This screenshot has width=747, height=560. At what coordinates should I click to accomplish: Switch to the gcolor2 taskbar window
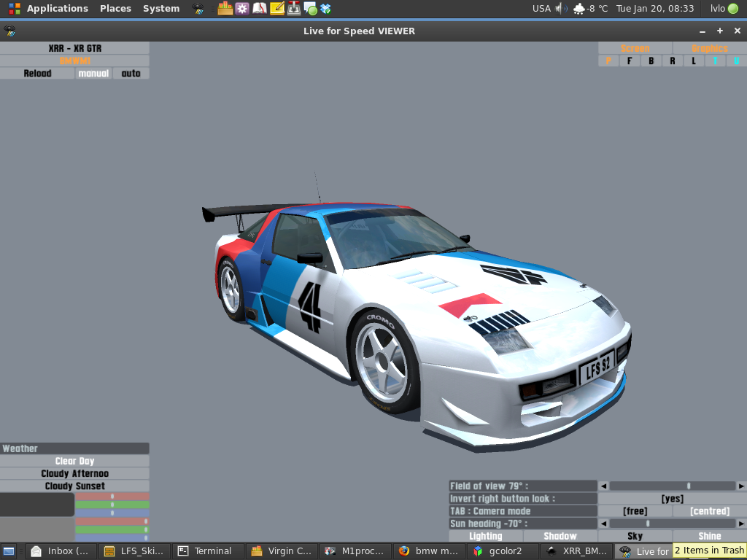click(503, 551)
